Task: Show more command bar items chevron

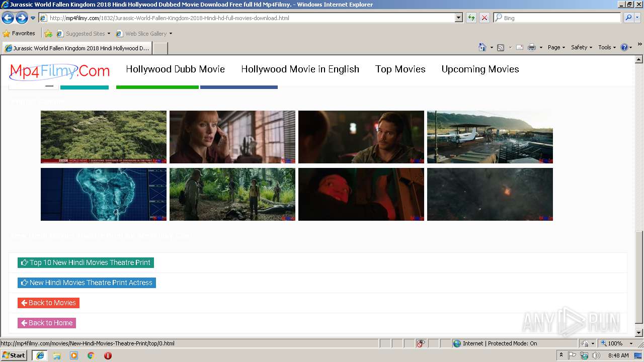Action: coord(640,44)
